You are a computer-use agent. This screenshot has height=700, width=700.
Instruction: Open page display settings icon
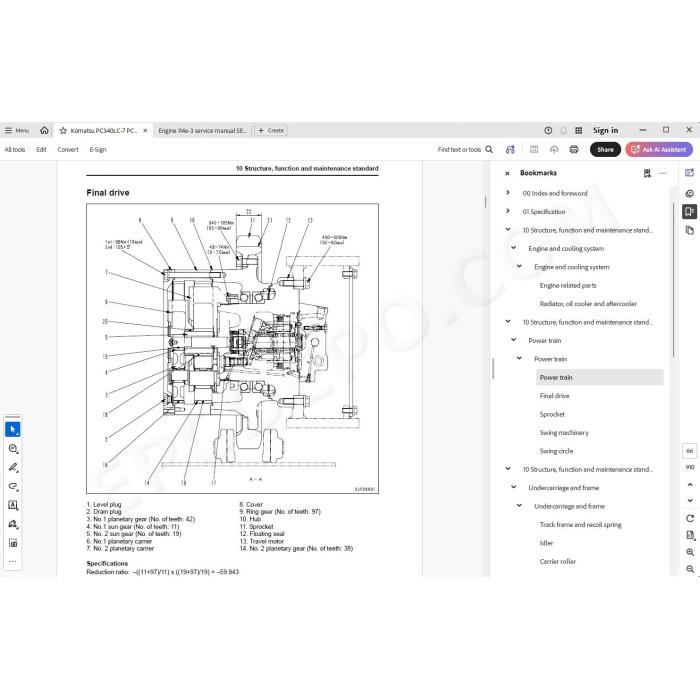[x=690, y=535]
